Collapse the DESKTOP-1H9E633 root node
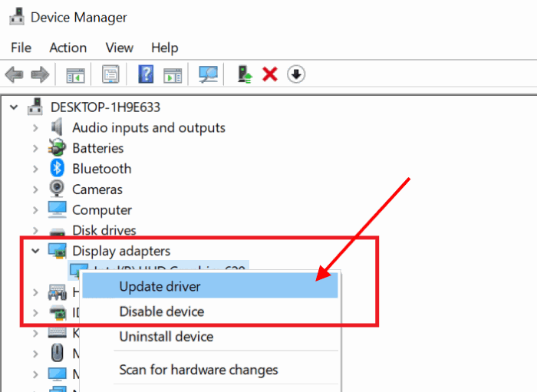 click(14, 107)
